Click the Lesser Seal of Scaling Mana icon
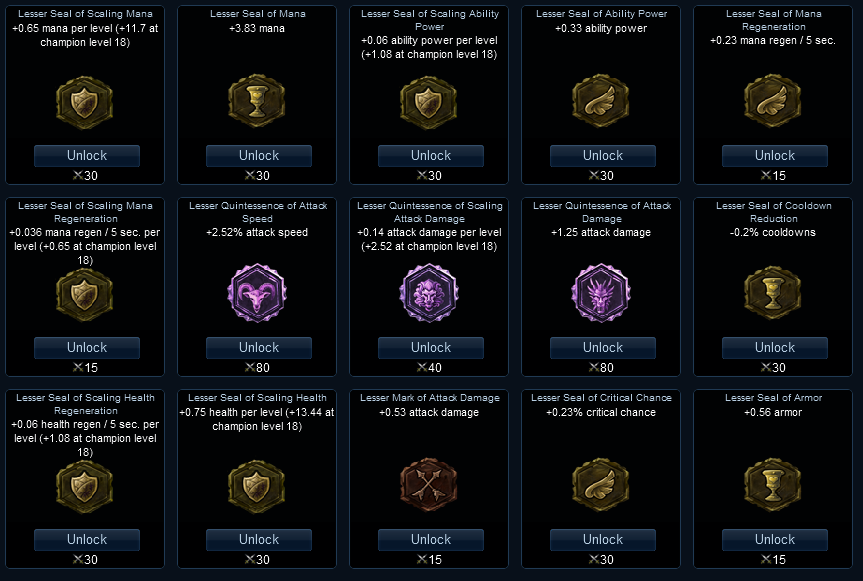The width and height of the screenshot is (863, 581). coord(87,103)
